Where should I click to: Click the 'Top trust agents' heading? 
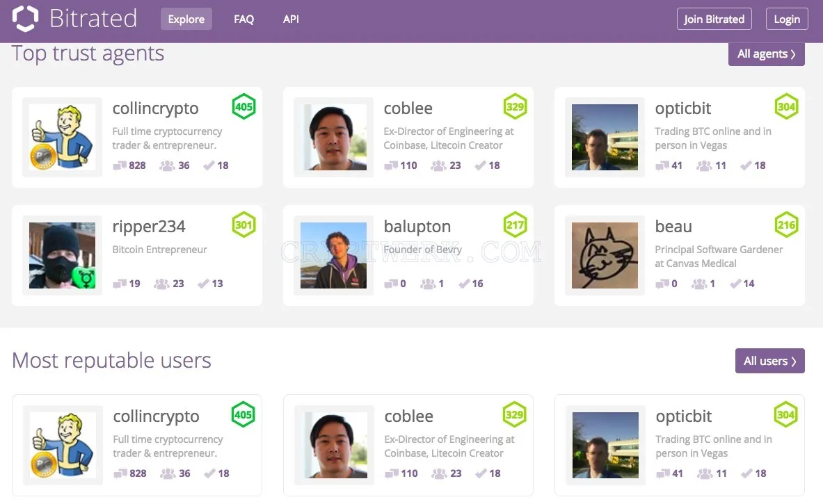tap(88, 54)
